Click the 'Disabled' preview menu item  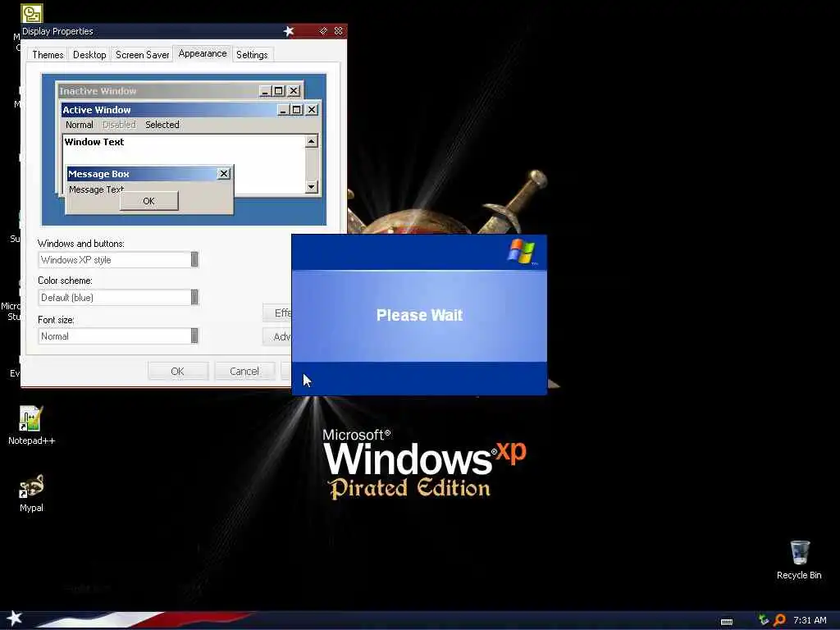click(x=119, y=125)
